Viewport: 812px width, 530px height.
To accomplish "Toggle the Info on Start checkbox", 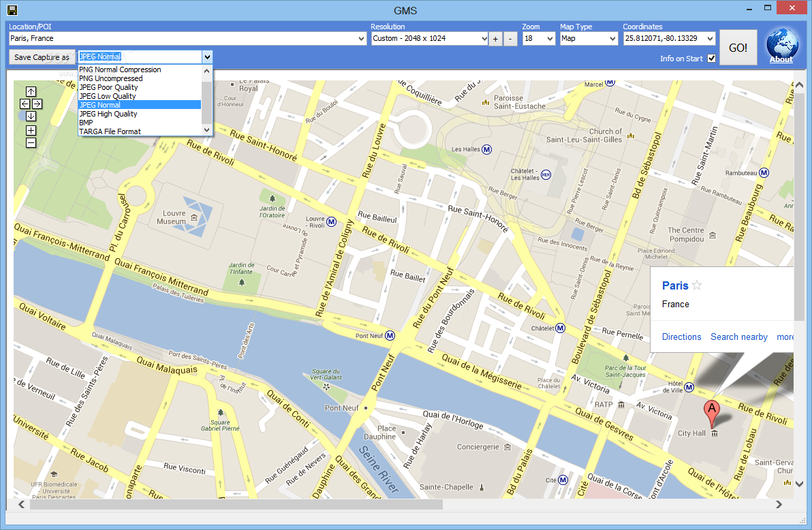I will (x=712, y=58).
